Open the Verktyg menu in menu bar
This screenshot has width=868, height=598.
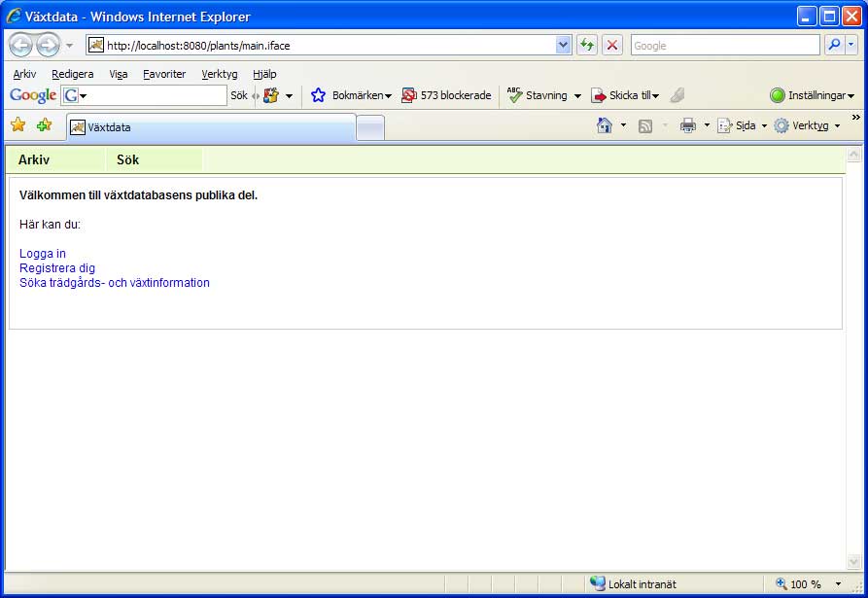(220, 74)
